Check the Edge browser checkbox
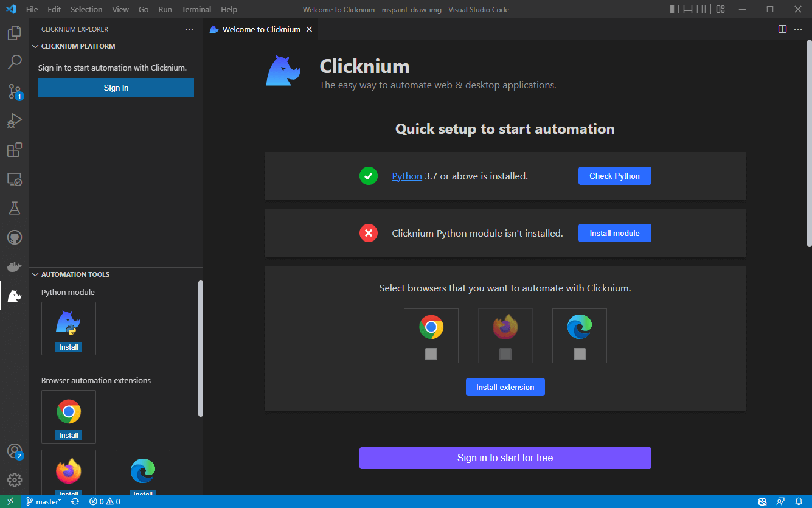 (580, 354)
